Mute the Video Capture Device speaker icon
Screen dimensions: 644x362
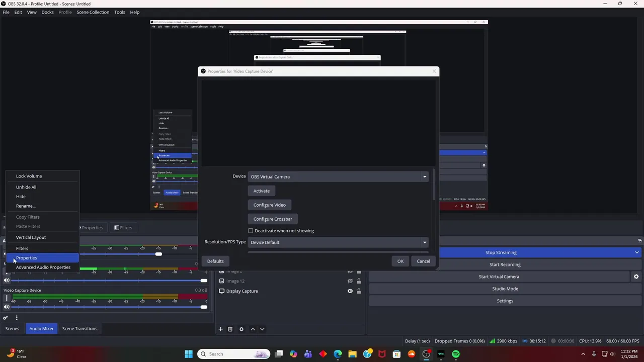tap(7, 307)
